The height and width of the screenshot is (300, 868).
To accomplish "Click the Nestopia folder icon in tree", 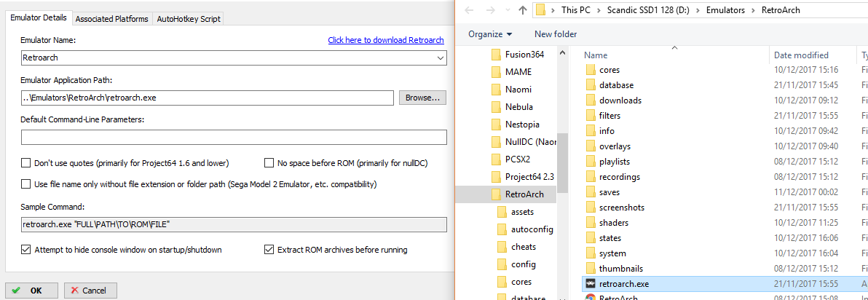I will tap(496, 124).
